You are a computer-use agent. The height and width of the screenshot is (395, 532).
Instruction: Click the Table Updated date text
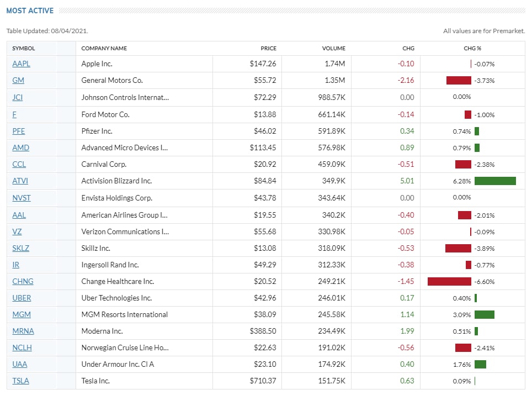pyautogui.click(x=47, y=31)
